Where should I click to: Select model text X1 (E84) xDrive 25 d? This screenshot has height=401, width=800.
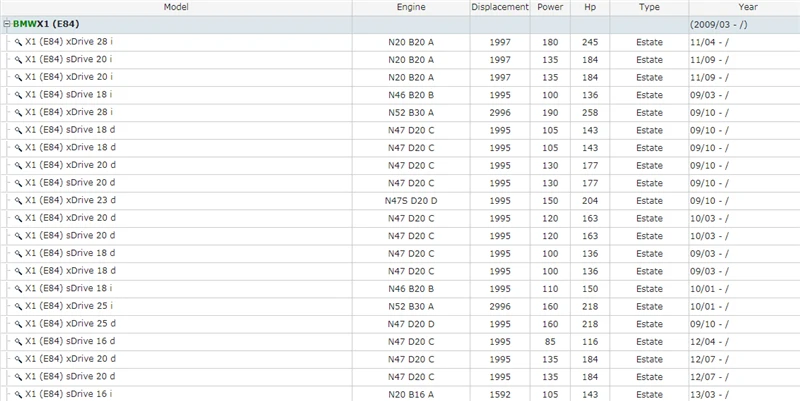(70, 323)
